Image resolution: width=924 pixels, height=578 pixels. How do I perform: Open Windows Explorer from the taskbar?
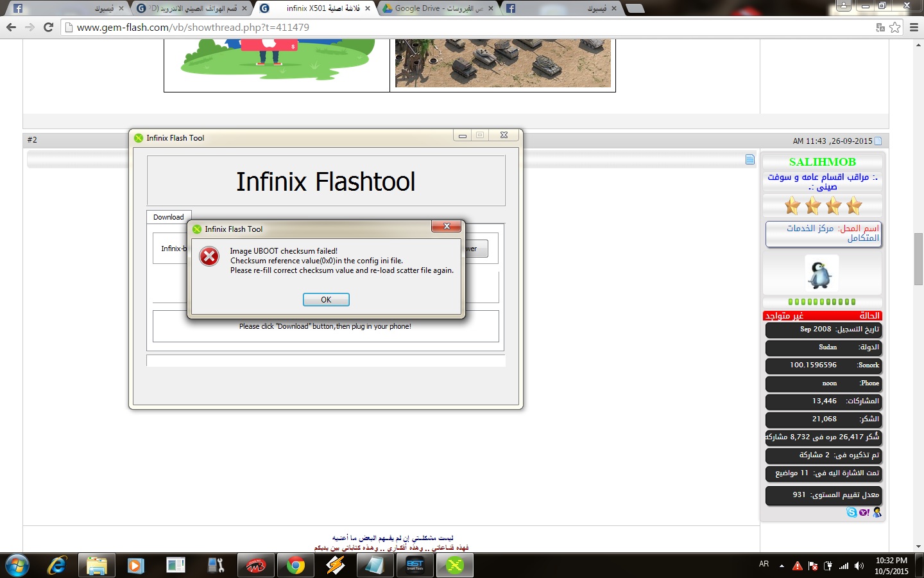tap(96, 566)
